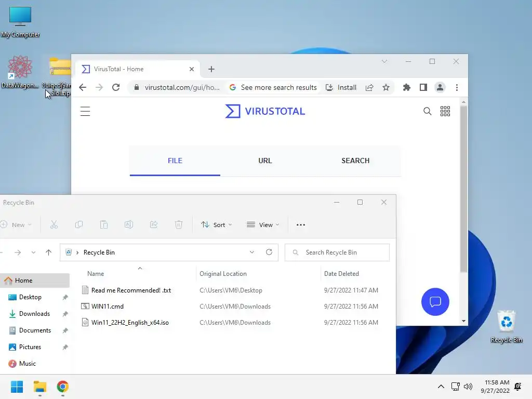Sort by Date Deleted column header
Screen dimensions: 532x399
pyautogui.click(x=341, y=273)
